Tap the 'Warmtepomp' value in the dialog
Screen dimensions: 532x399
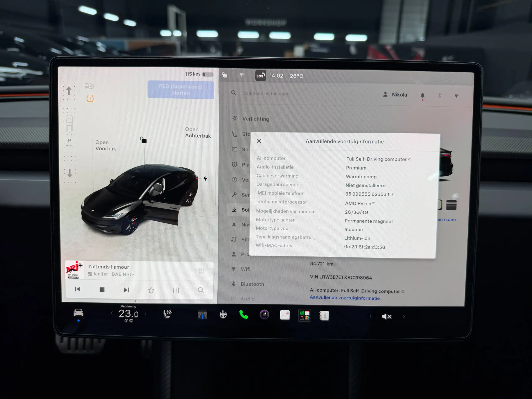tap(361, 177)
